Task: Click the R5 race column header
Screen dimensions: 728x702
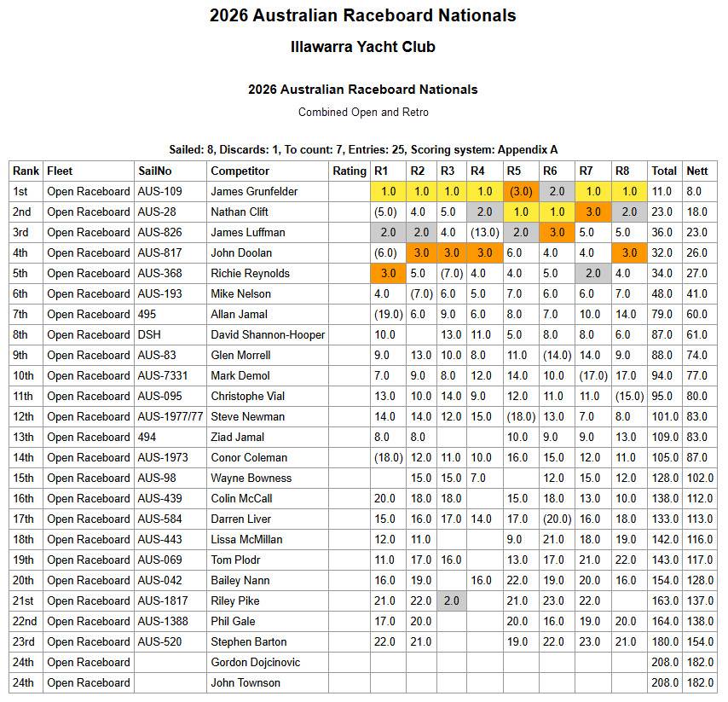Action: [514, 171]
